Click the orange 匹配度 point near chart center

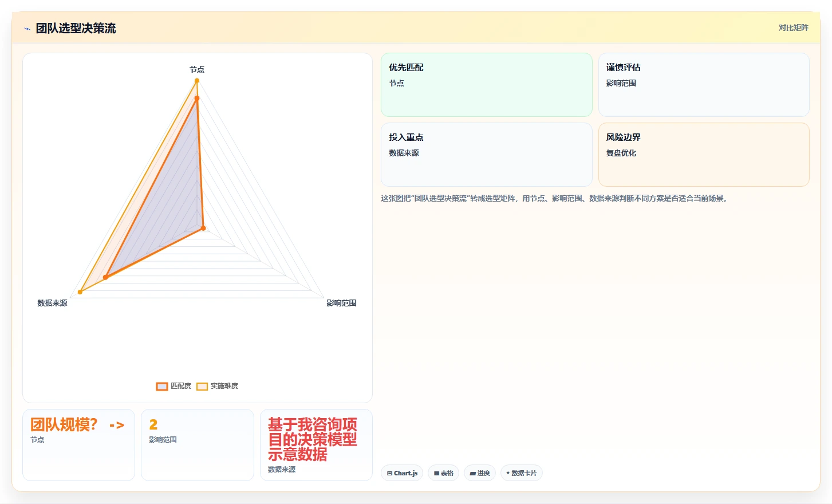203,228
